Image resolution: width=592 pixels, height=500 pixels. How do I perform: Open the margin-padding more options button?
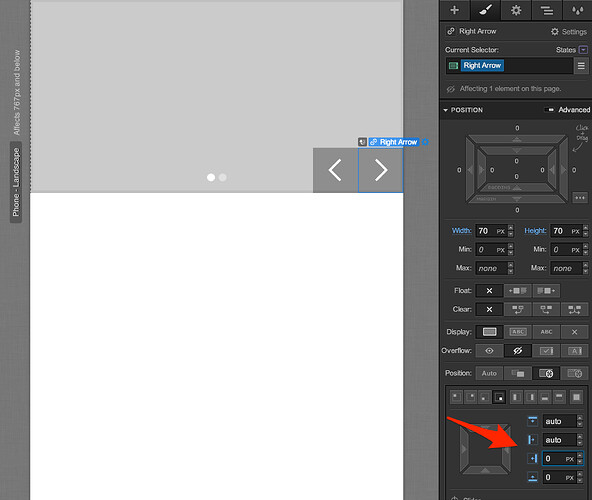pos(580,198)
